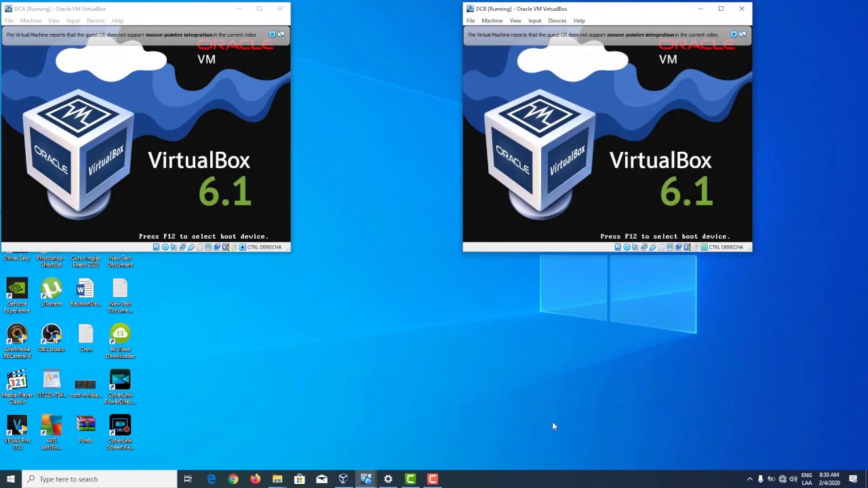The width and height of the screenshot is (868, 488).
Task: Click the mouse capture arrow icon in DCA status bar
Action: (x=242, y=247)
